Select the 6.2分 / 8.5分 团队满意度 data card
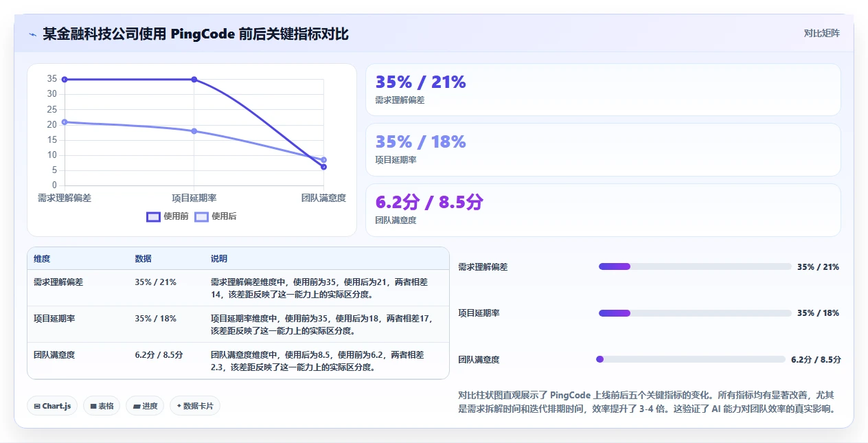Image resolution: width=868 pixels, height=443 pixels. click(x=603, y=210)
